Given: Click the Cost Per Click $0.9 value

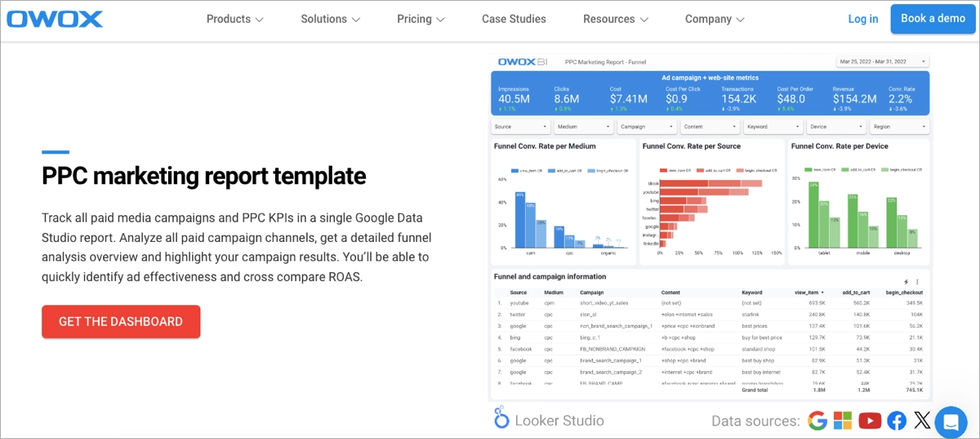Looking at the screenshot, I should [676, 99].
